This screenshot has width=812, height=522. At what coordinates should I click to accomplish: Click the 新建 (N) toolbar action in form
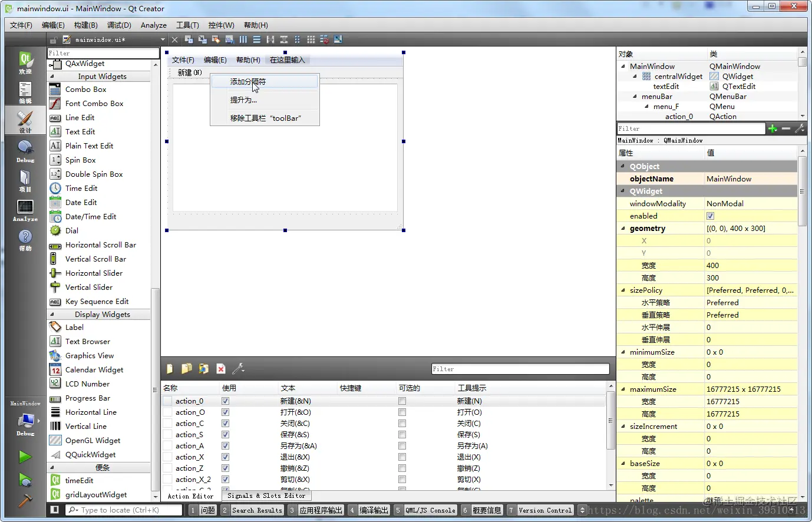190,73
